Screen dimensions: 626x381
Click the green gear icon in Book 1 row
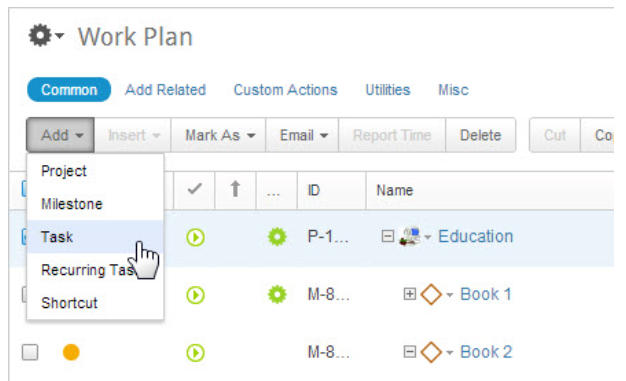277,295
